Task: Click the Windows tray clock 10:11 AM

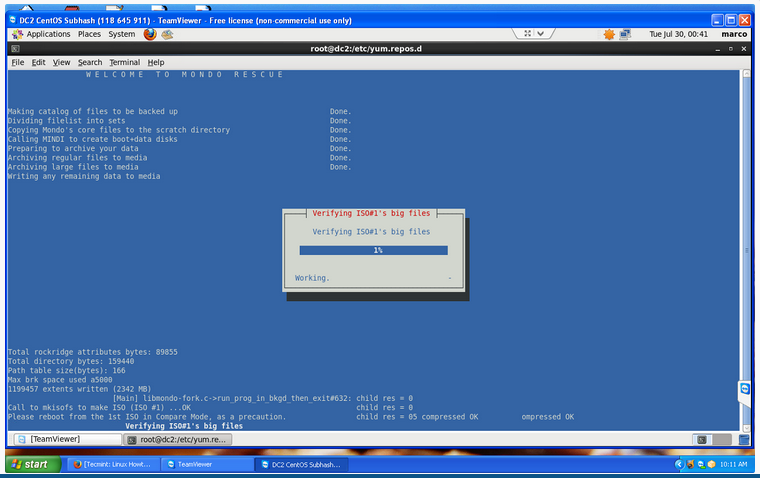Action: pyautogui.click(x=733, y=464)
